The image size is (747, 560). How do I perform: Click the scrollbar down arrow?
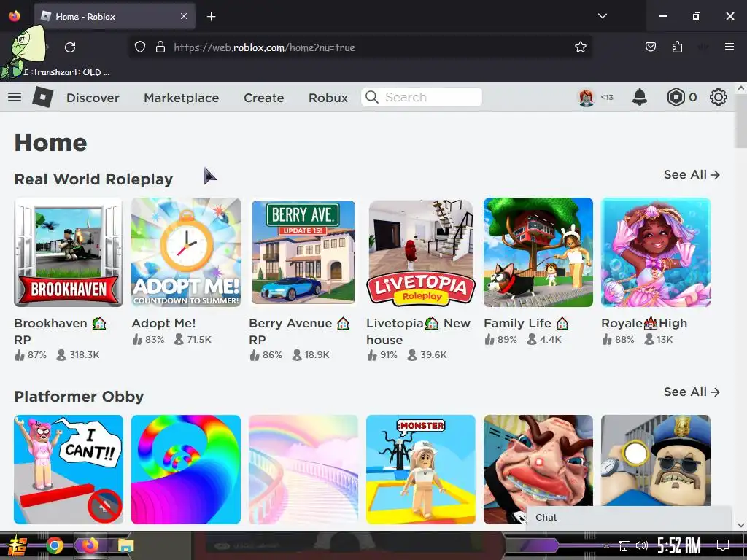click(x=741, y=525)
